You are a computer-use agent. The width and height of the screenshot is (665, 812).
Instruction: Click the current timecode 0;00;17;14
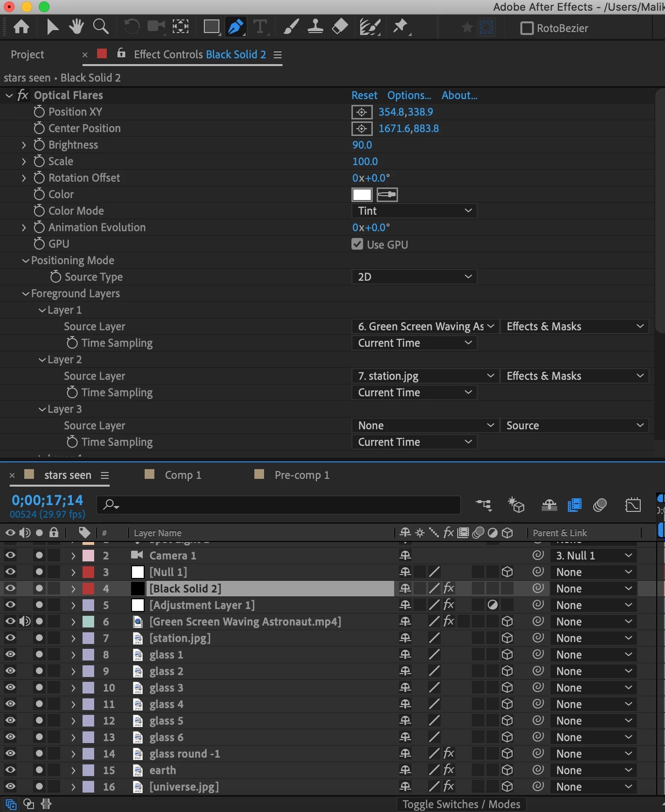click(48, 500)
